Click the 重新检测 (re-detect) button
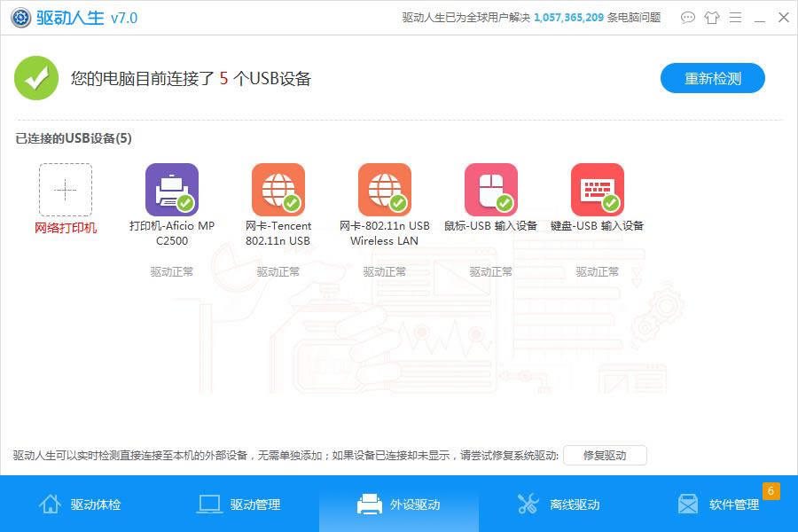Viewport: 798px width, 532px height. click(x=713, y=78)
